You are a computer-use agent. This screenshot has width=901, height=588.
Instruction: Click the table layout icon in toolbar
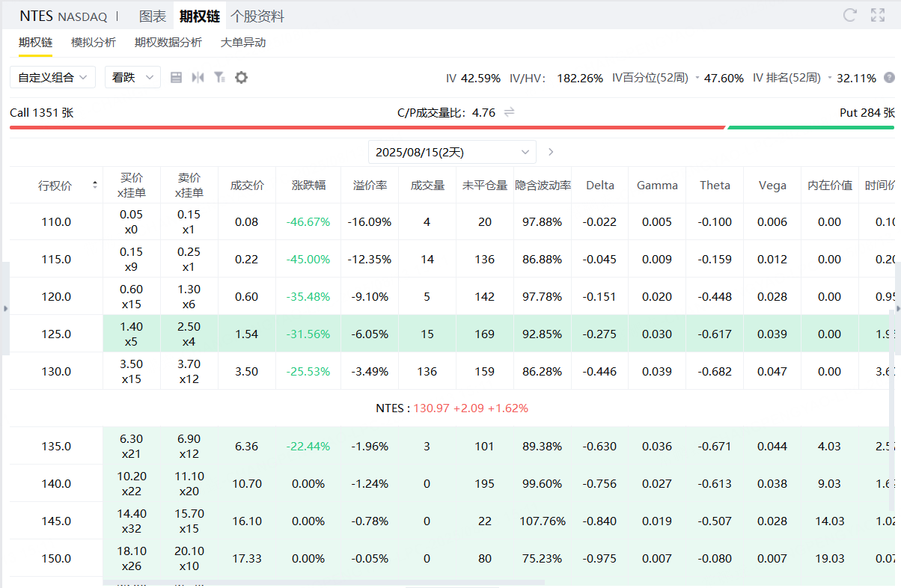coord(177,77)
